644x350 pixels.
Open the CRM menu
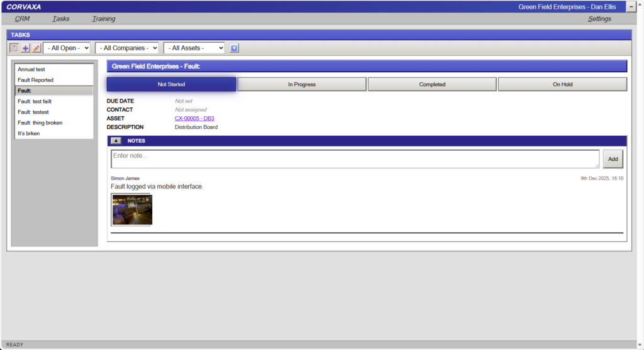click(22, 19)
